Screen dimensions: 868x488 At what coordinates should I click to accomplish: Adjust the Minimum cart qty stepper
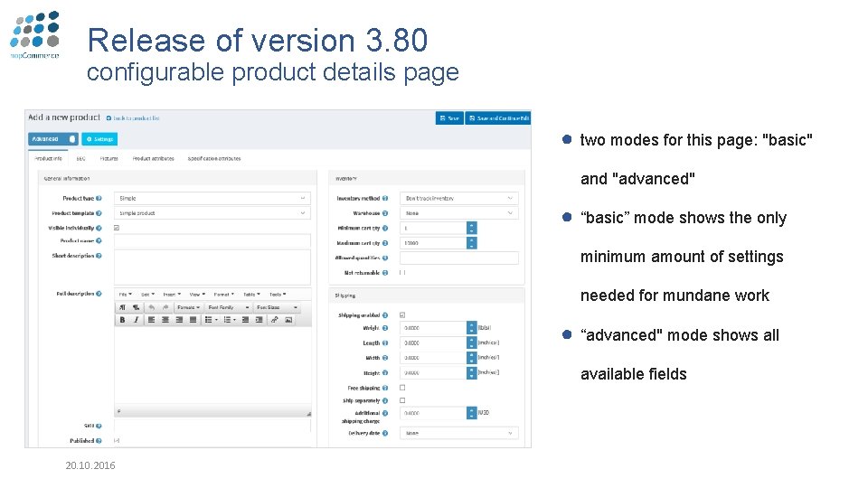(x=472, y=228)
